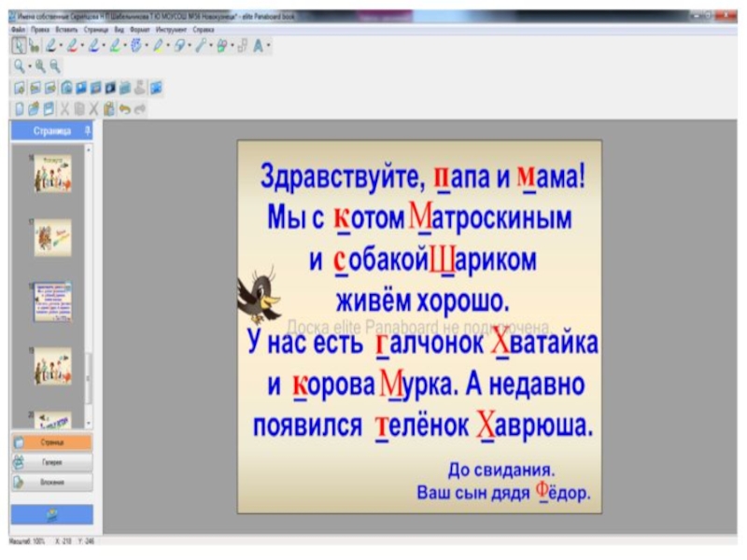The height and width of the screenshot is (560, 747).
Task: Open the Вложения panel button
Action: point(51,483)
